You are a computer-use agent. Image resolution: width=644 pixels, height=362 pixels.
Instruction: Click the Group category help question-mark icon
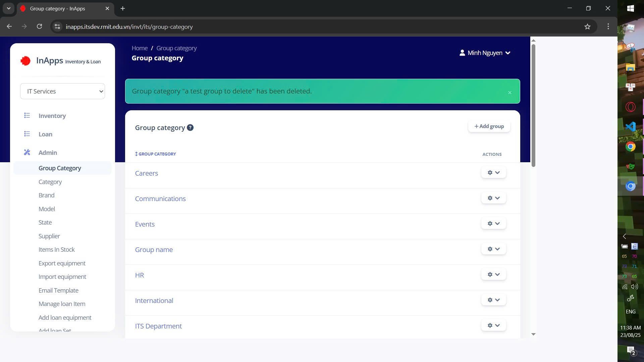[x=190, y=128]
